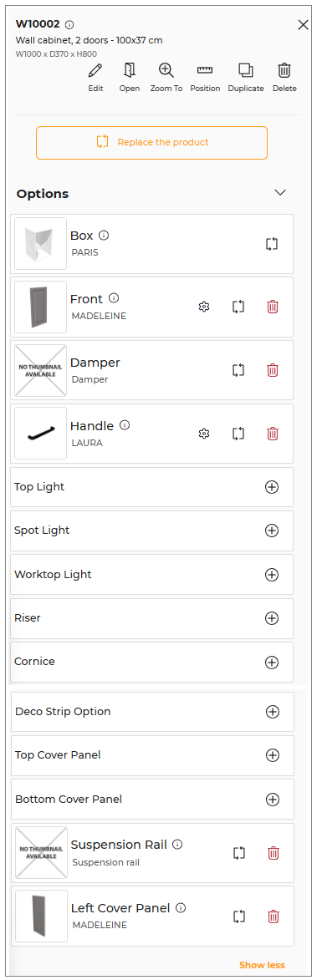The width and height of the screenshot is (317, 980).
Task: Add the Deco Strip Option
Action: [x=273, y=712]
